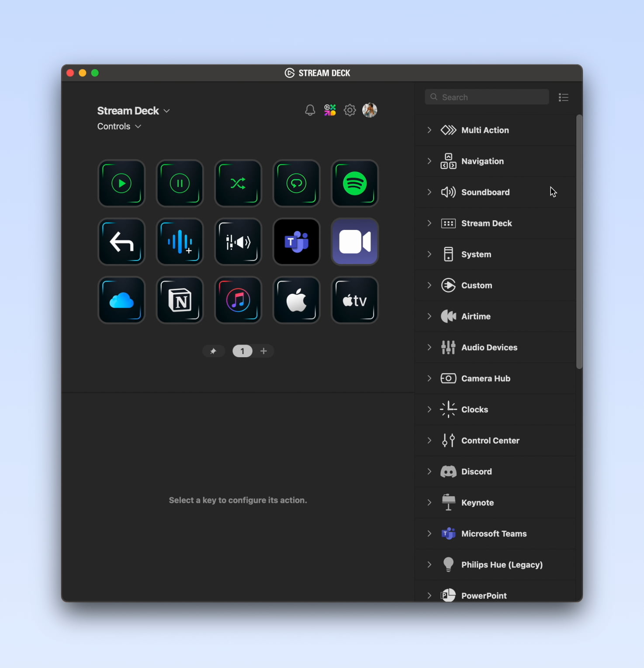Switch to page 1
644x668 pixels.
(x=242, y=351)
